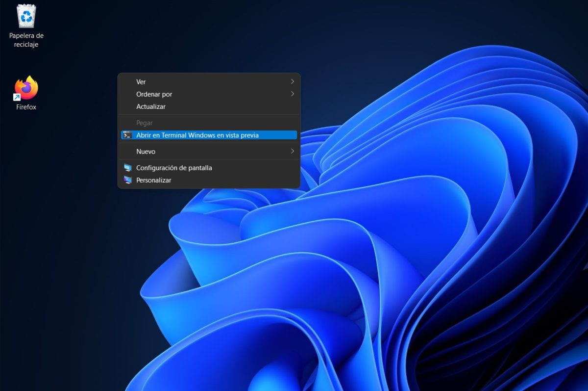Select the Nuevo menu entry
The height and width of the screenshot is (391, 588).
coord(146,152)
